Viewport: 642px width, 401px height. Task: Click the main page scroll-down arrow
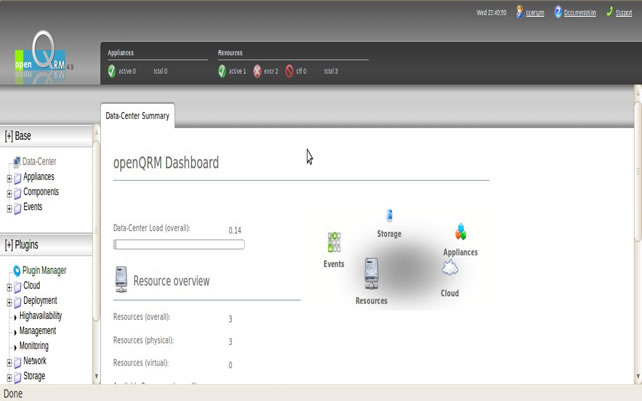point(638,377)
